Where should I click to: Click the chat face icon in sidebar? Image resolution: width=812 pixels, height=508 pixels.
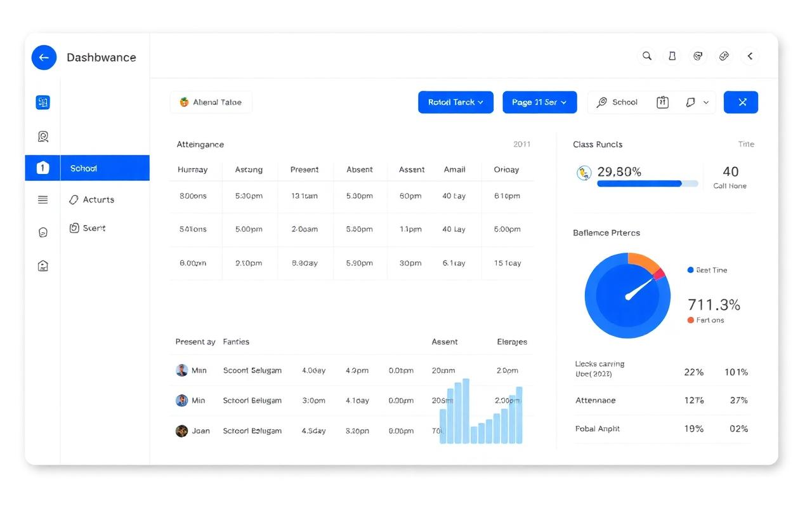point(43,232)
